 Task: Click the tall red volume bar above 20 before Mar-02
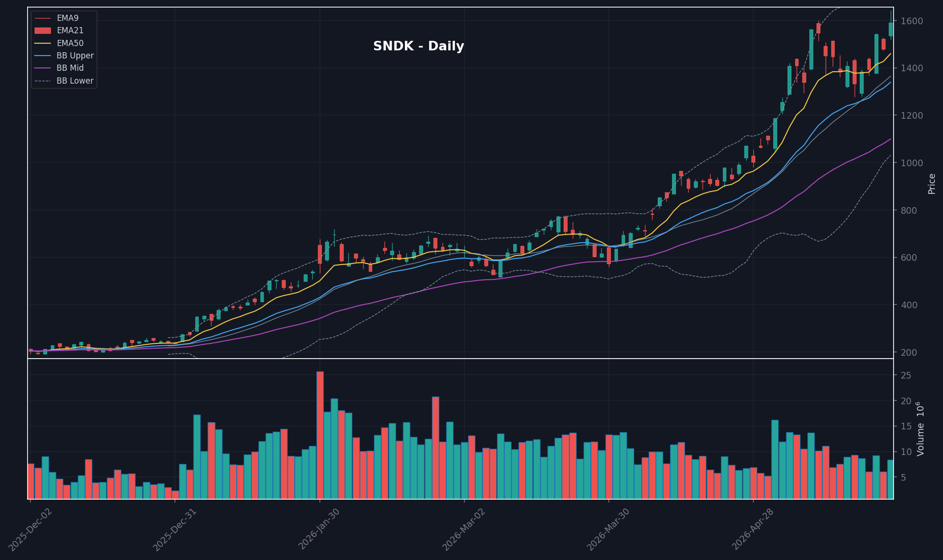pyautogui.click(x=435, y=448)
